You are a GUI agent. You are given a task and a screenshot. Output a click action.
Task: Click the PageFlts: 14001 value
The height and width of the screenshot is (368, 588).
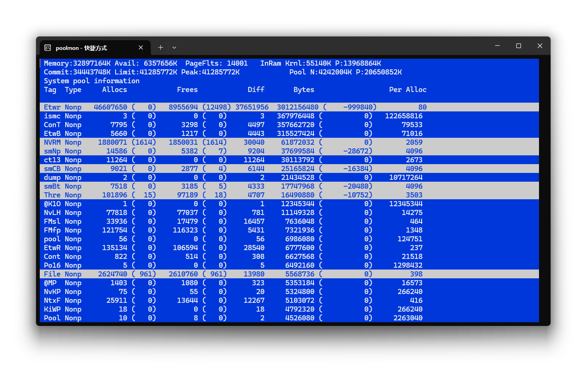[216, 63]
